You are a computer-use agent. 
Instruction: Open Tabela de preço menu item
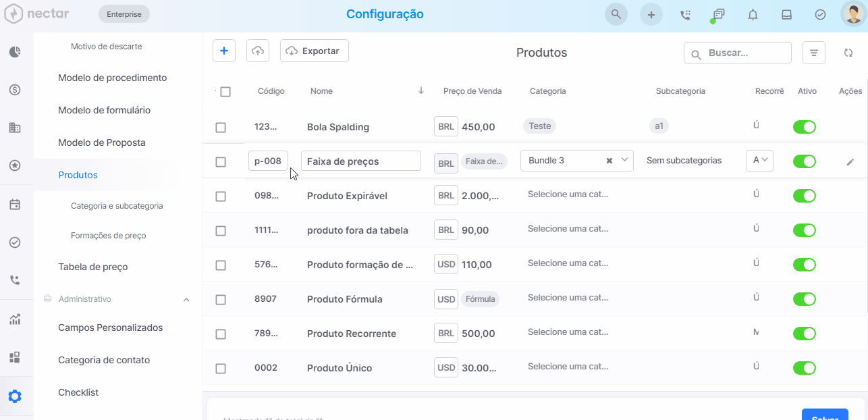[x=93, y=267]
